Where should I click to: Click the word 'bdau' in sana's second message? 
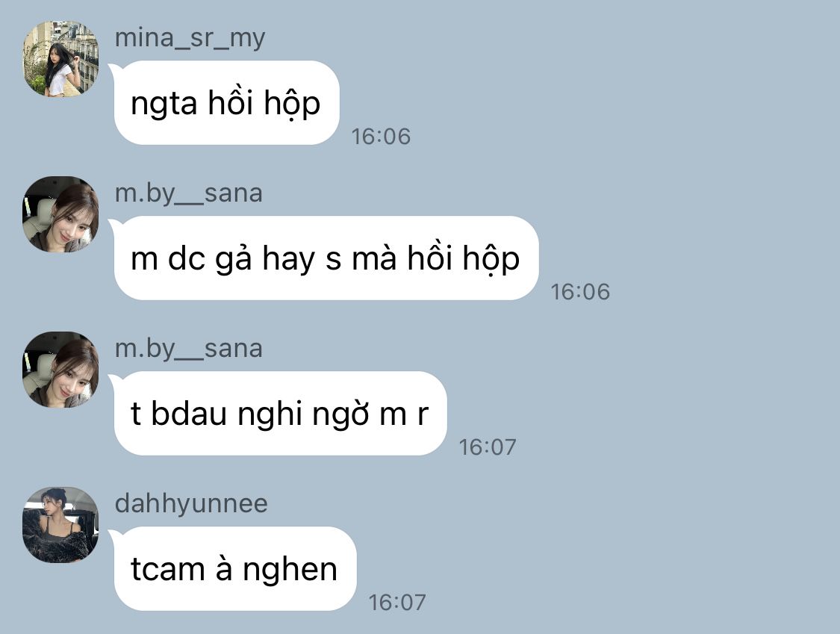pos(189,414)
